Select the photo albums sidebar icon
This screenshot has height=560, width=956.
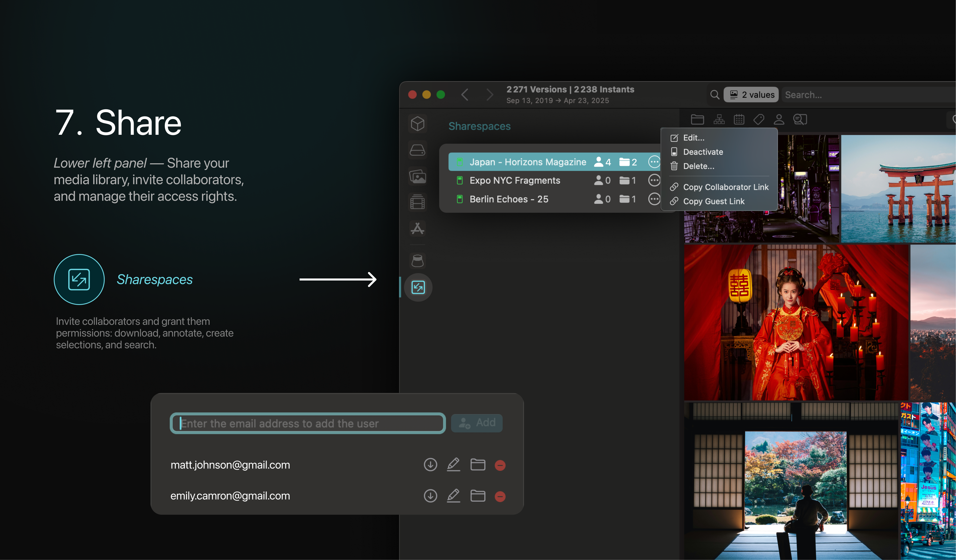click(x=417, y=176)
